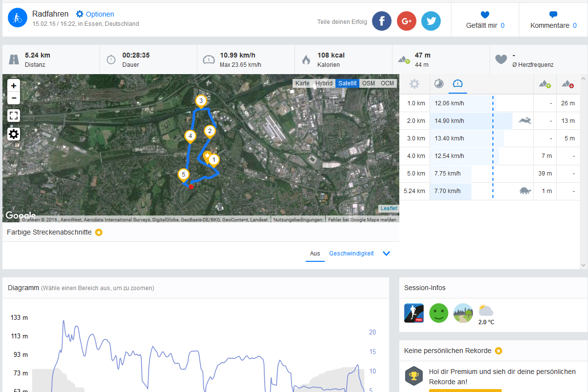Switch map layer to Hybrid
Screen dimensions: 588x392
324,83
